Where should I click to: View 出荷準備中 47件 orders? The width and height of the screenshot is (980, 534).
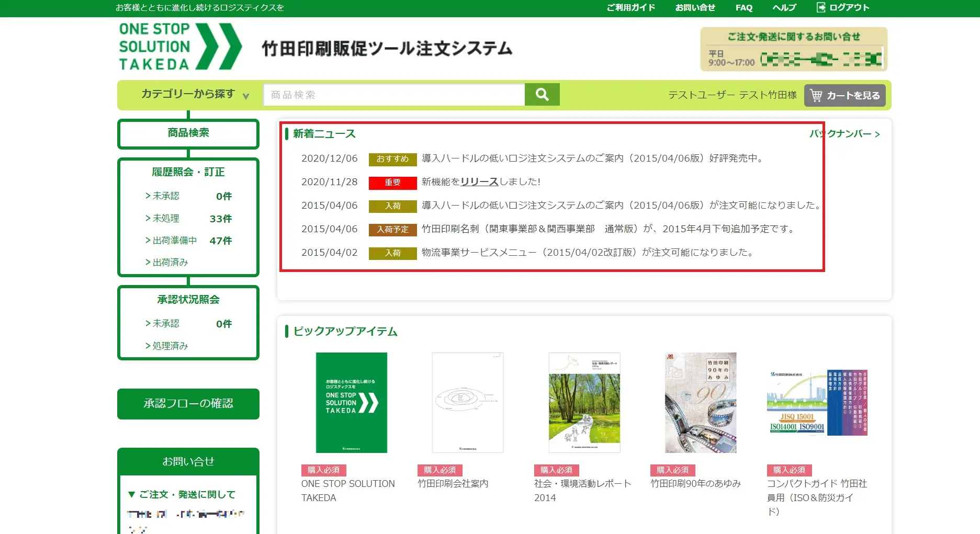click(188, 241)
